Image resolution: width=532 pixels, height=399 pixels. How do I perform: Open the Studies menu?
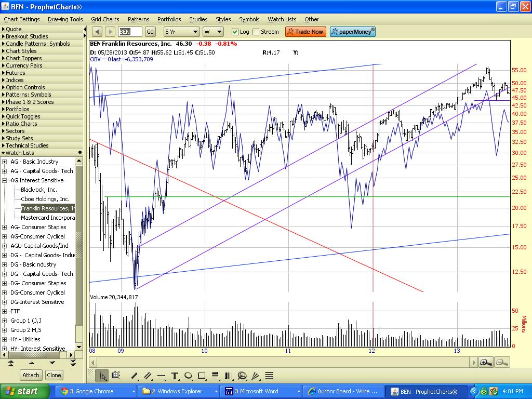(x=198, y=19)
